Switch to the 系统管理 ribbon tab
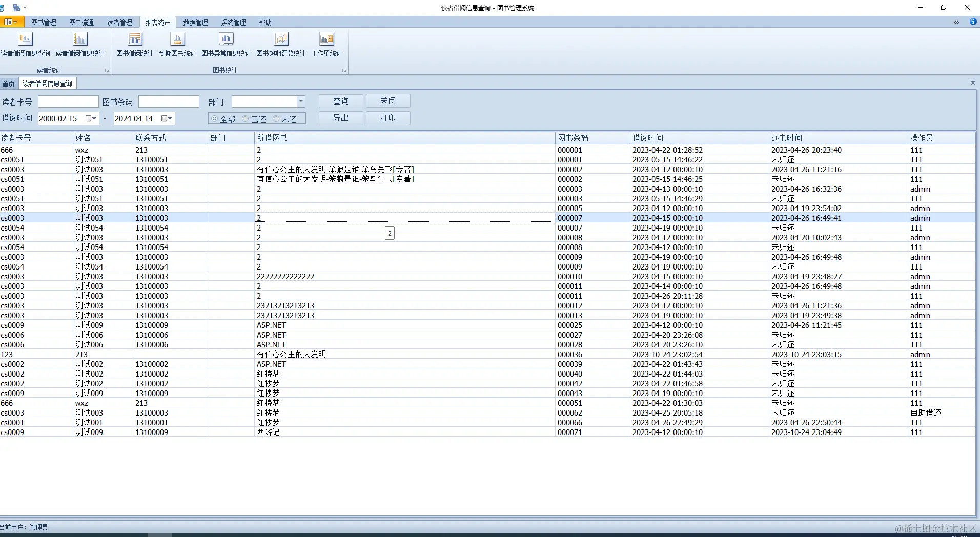This screenshot has width=980, height=537. click(233, 23)
